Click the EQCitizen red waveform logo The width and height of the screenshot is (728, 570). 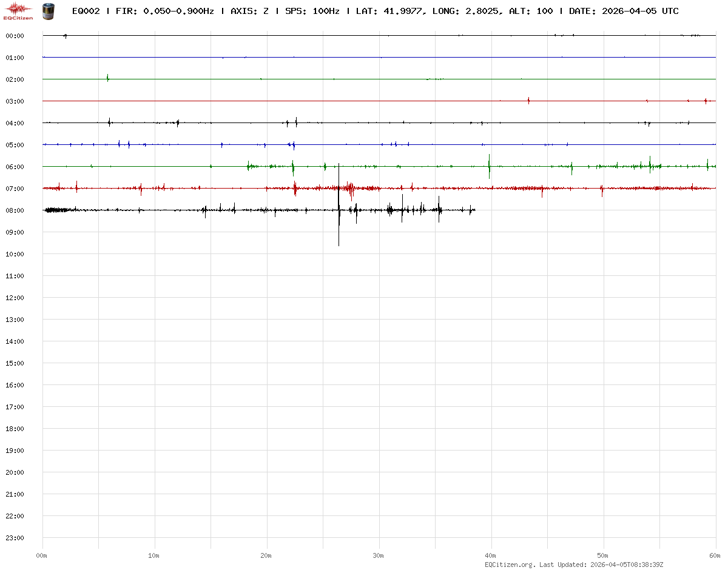click(19, 10)
